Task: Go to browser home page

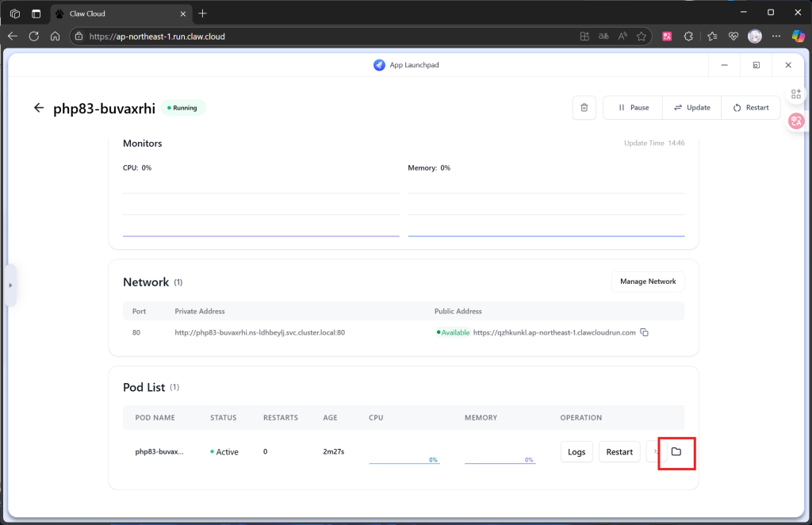Action: [x=55, y=36]
